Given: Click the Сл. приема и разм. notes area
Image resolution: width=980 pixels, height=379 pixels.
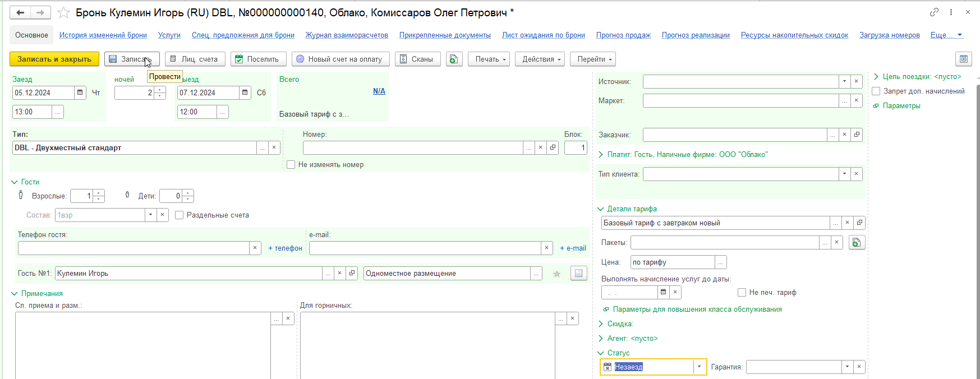Looking at the screenshot, I should (143, 345).
